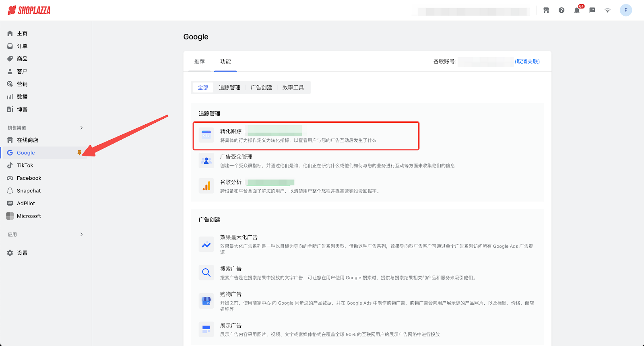The image size is (644, 346).
Task: Open 广告受众管理 title
Action: pyautogui.click(x=236, y=157)
